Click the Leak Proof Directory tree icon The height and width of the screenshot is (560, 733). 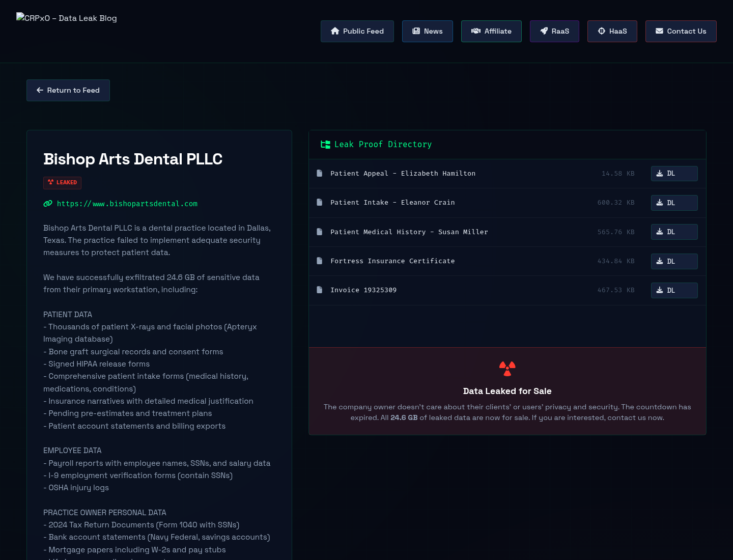(x=325, y=145)
